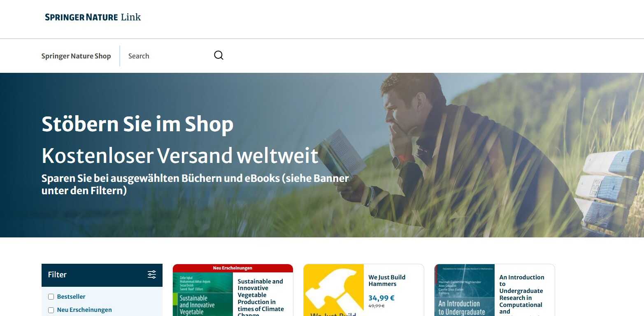Select the Neu Erscheinungen filter label
The image size is (644, 316).
click(x=84, y=310)
